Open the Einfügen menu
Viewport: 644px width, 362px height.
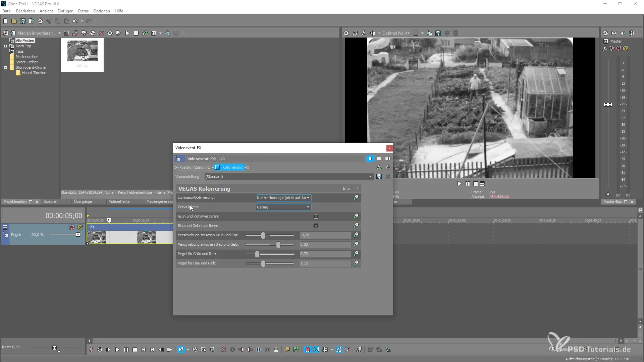point(65,11)
